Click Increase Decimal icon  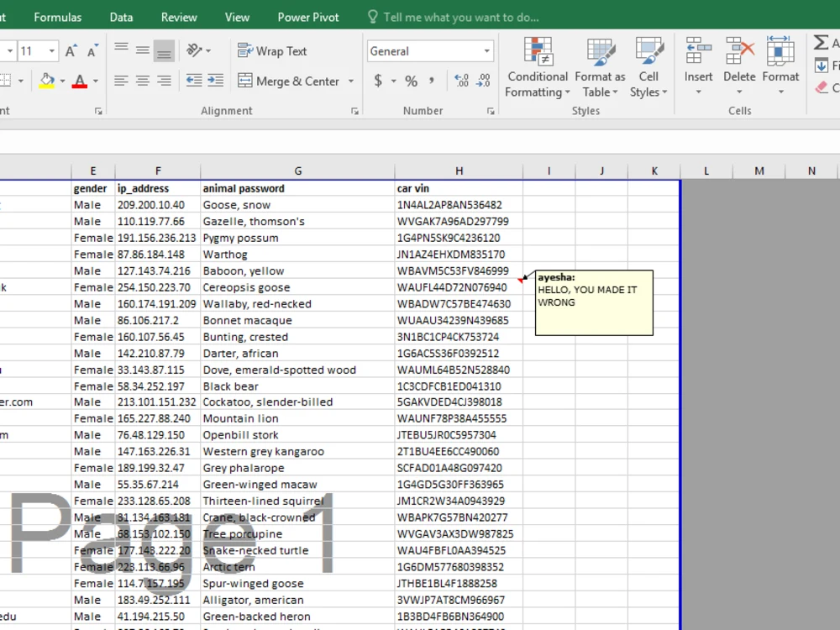click(x=461, y=81)
